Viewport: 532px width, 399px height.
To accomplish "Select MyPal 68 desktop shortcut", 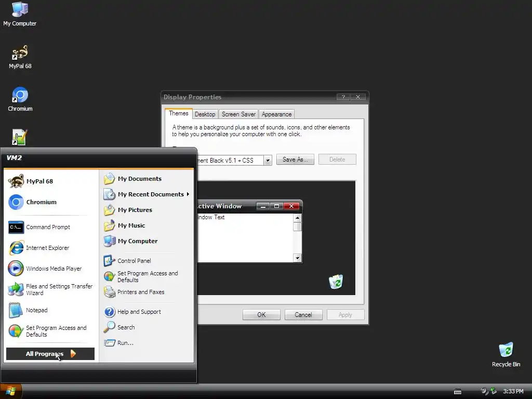I will coord(20,57).
